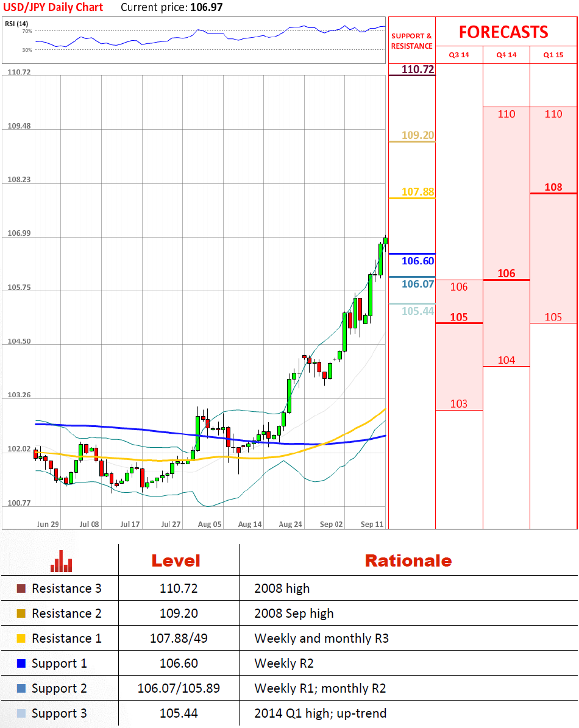Click the Q4 14 high forecast 110
This screenshot has height=728, width=579.
(x=506, y=114)
